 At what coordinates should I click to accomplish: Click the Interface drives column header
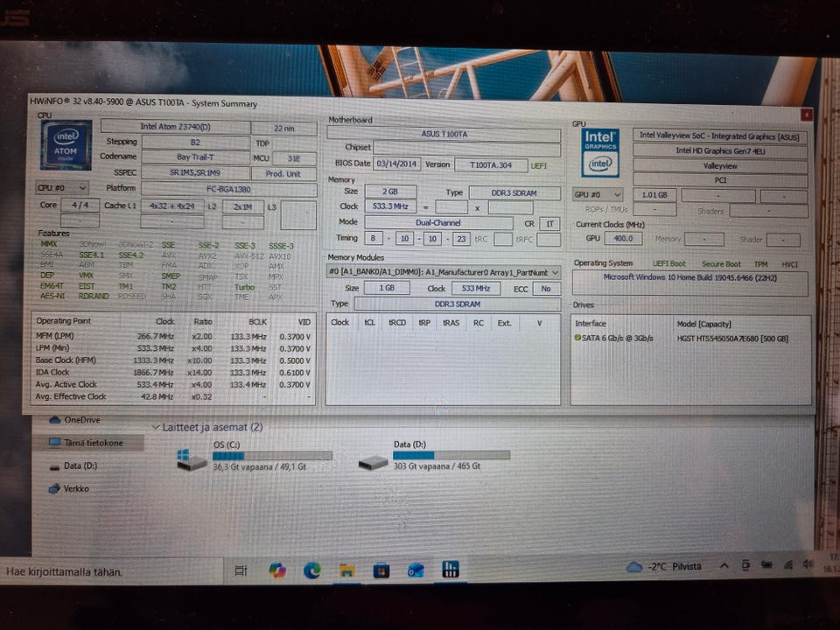pyautogui.click(x=591, y=324)
